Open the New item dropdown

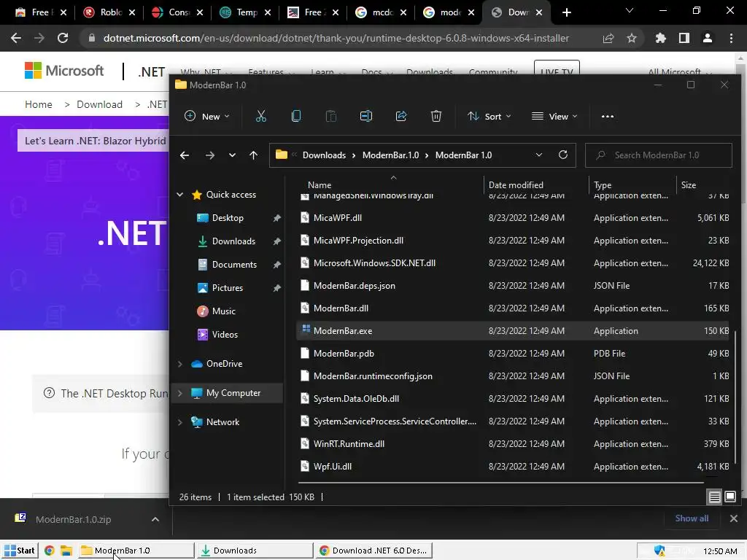pos(206,116)
